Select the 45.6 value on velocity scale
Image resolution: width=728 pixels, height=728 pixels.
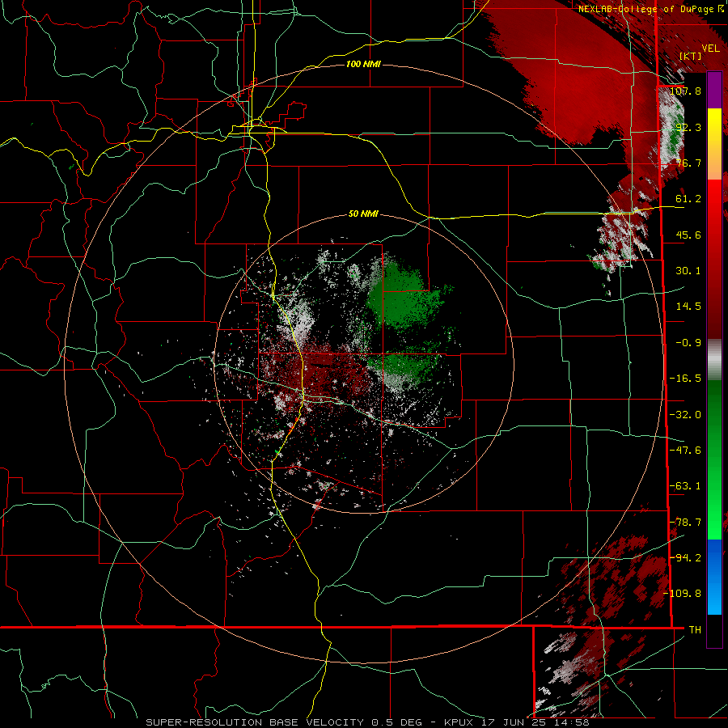tap(688, 235)
